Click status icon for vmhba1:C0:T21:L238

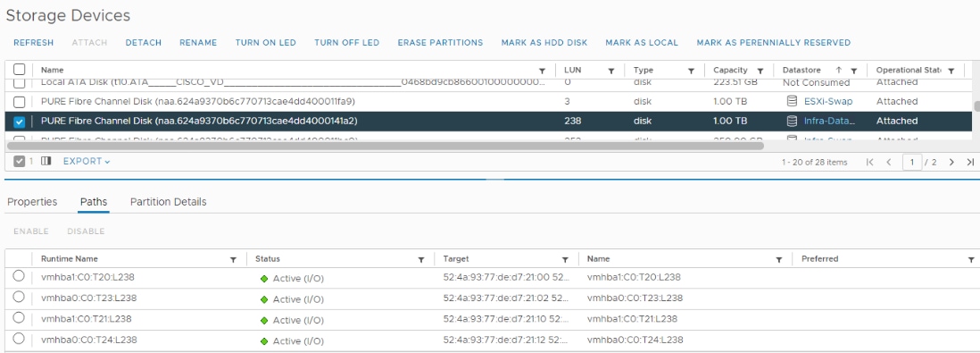point(264,321)
